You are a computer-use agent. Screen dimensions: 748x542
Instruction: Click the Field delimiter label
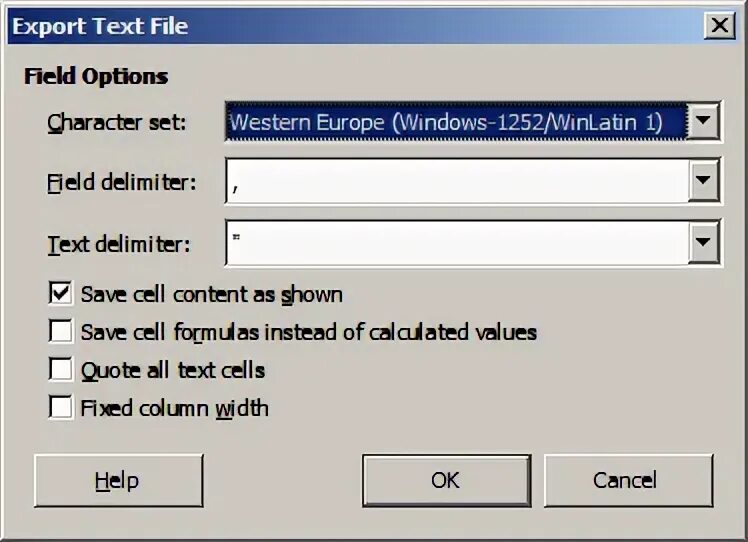pos(121,183)
